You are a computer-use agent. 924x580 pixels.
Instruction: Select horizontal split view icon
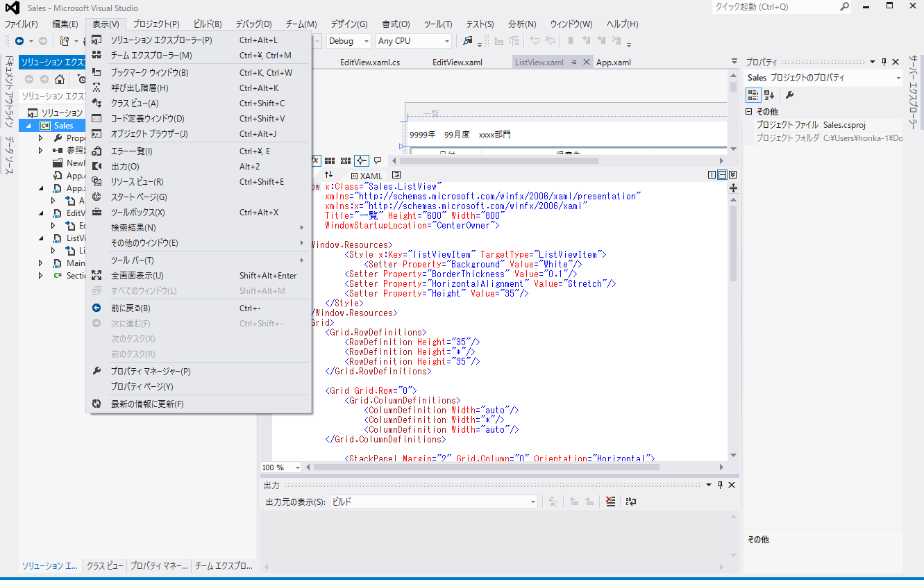(x=722, y=174)
